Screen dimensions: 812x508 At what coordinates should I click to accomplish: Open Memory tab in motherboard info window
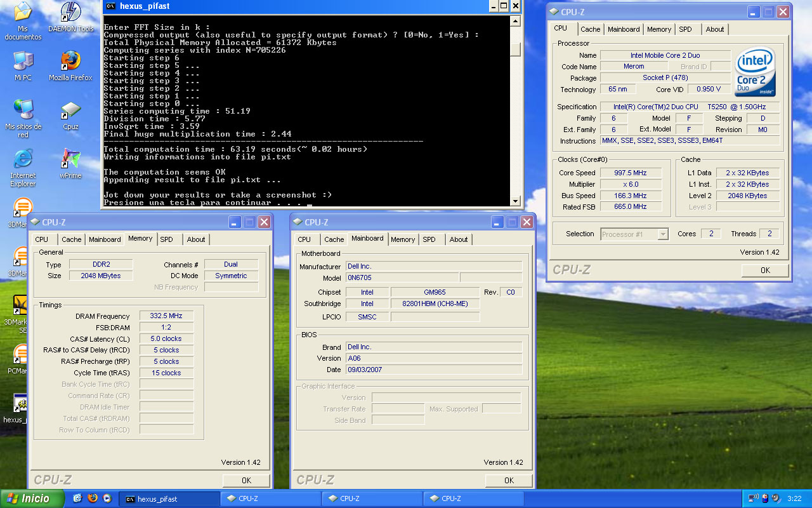click(x=403, y=239)
